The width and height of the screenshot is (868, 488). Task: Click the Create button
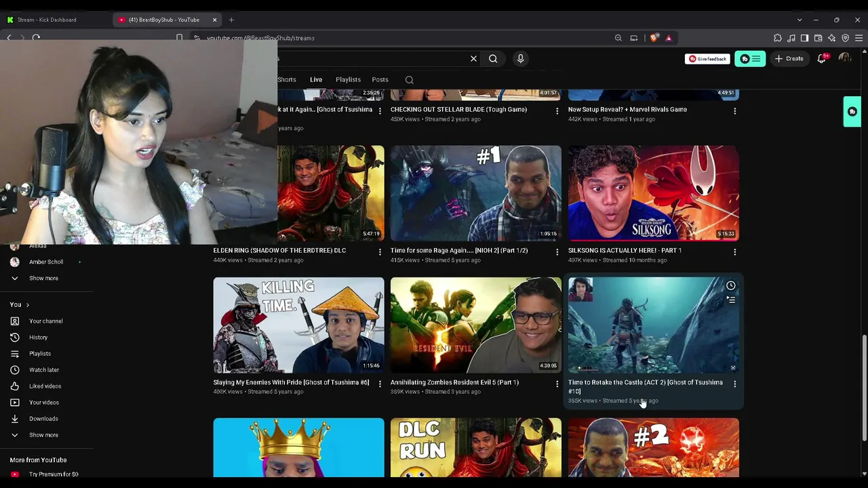point(789,59)
